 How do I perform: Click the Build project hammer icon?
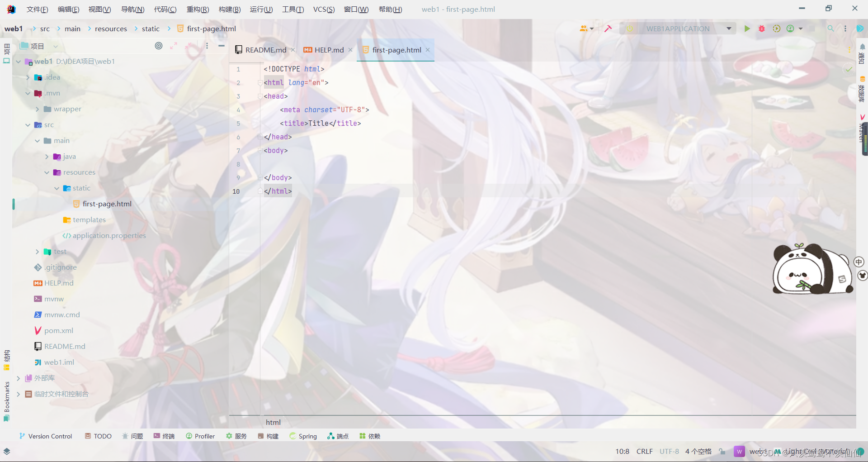(x=608, y=29)
